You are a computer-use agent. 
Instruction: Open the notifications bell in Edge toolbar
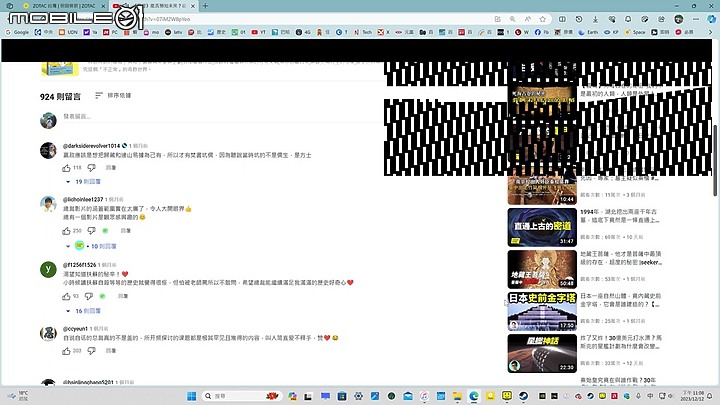(628, 19)
